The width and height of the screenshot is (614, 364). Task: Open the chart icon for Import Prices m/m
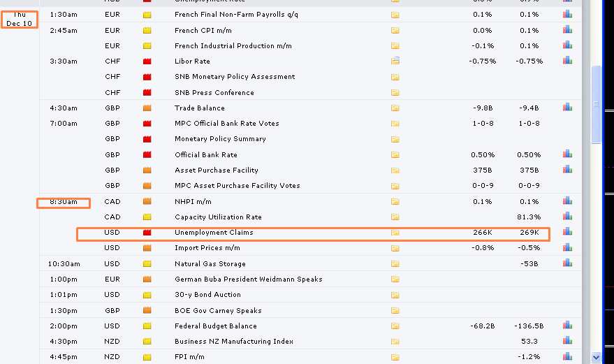pos(567,247)
